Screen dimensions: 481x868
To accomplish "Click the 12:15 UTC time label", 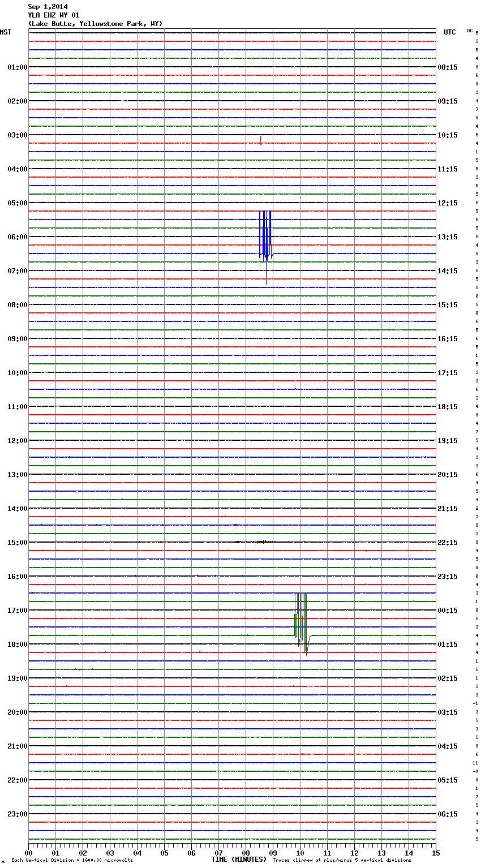I will 448,203.
